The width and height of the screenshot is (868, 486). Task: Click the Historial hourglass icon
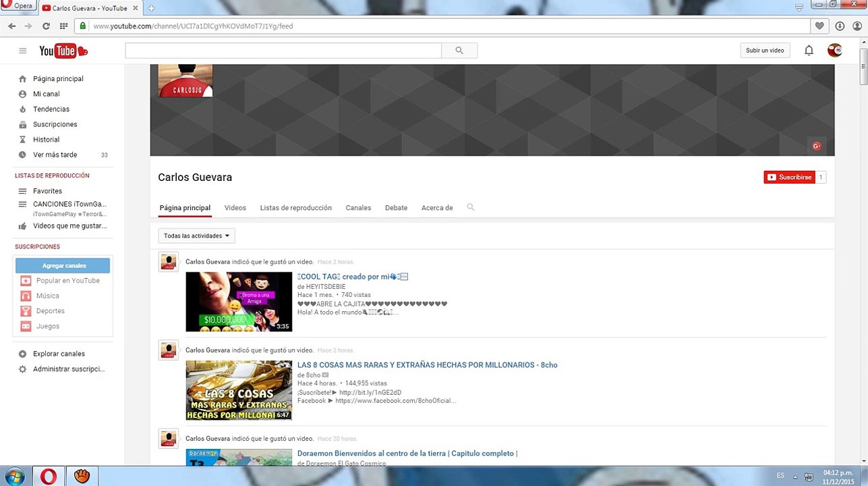point(22,140)
